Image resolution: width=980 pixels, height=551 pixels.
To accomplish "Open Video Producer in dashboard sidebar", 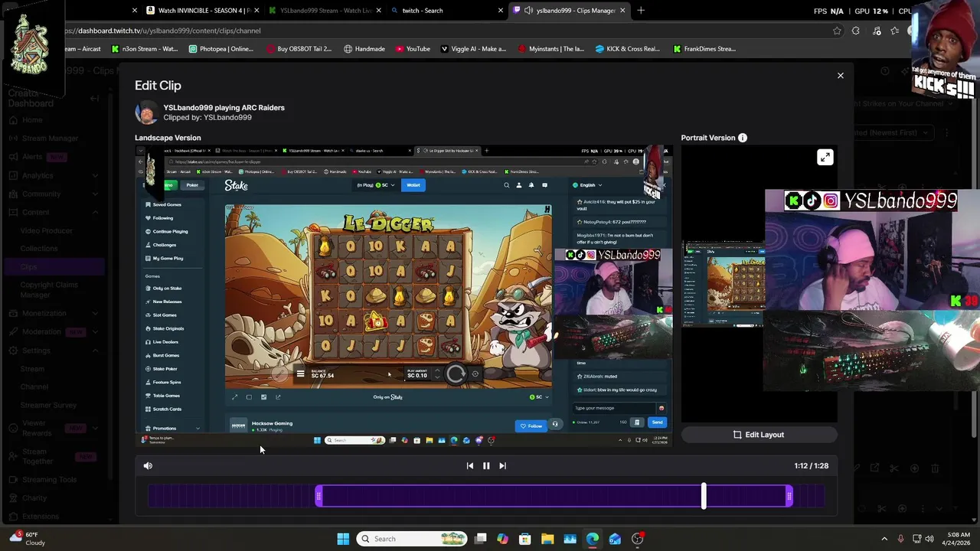I will click(47, 230).
